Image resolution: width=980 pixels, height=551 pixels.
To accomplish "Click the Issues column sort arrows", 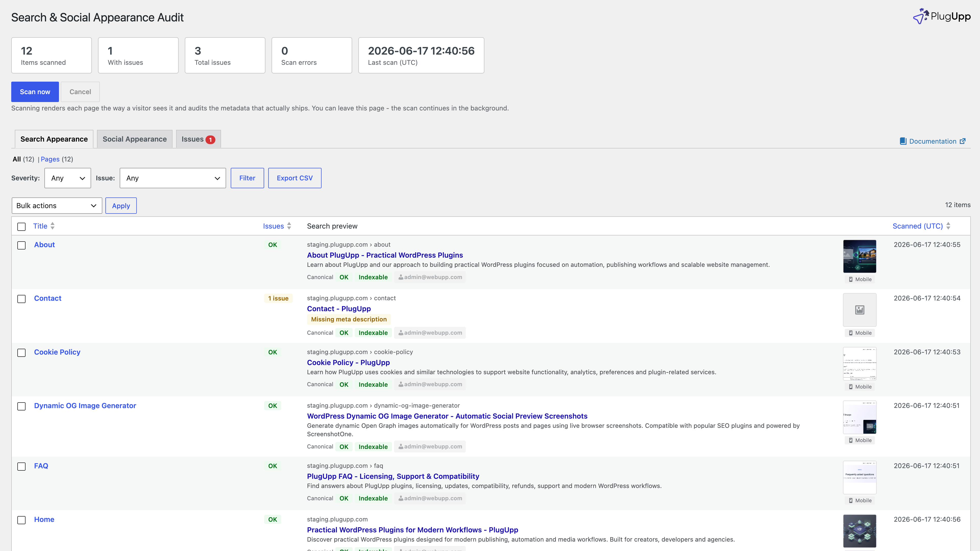I will click(289, 226).
